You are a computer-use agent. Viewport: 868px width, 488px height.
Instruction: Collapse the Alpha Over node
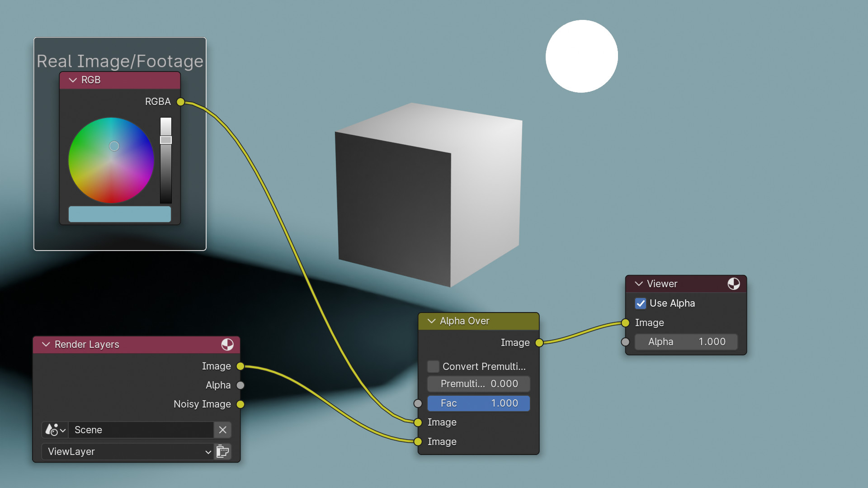[431, 321]
